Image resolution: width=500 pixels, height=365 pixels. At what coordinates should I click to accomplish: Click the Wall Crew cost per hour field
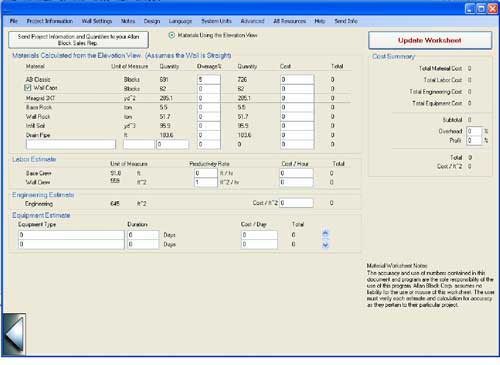296,182
